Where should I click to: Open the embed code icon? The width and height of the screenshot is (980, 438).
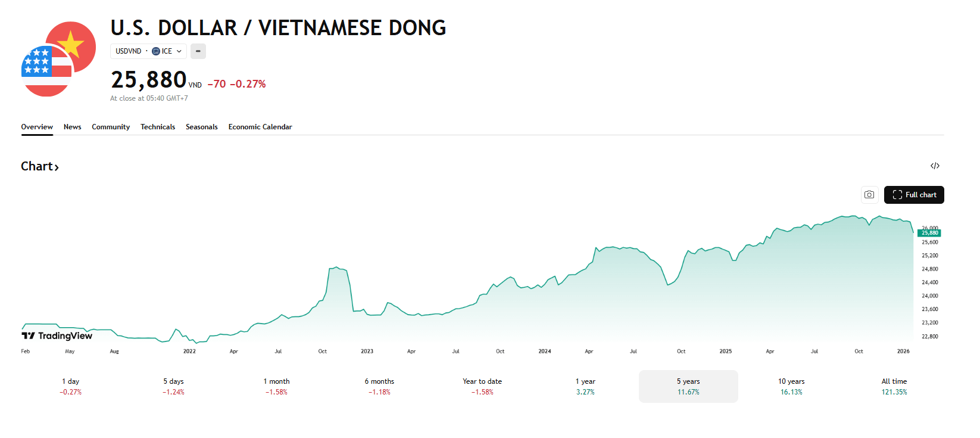coord(935,166)
